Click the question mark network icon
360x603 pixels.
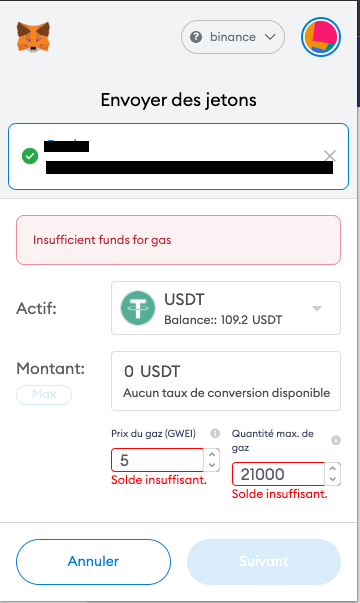tap(196, 37)
